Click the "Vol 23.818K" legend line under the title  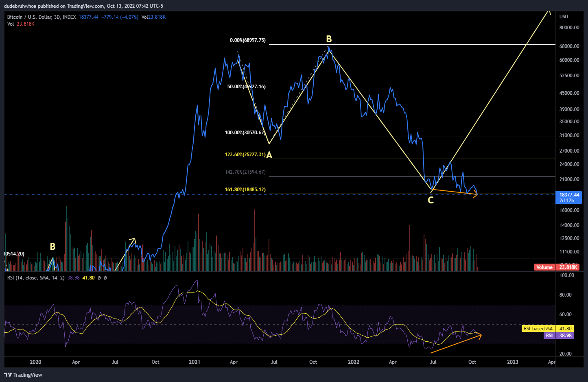21,24
